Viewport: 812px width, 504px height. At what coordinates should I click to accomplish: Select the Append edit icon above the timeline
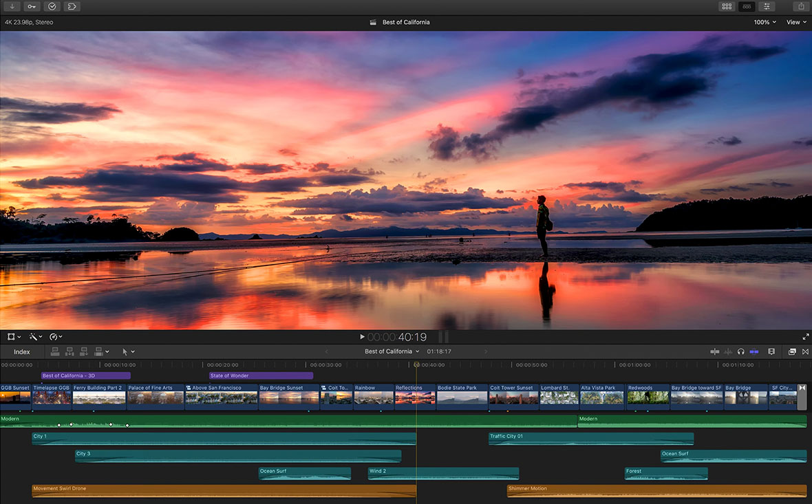(83, 351)
